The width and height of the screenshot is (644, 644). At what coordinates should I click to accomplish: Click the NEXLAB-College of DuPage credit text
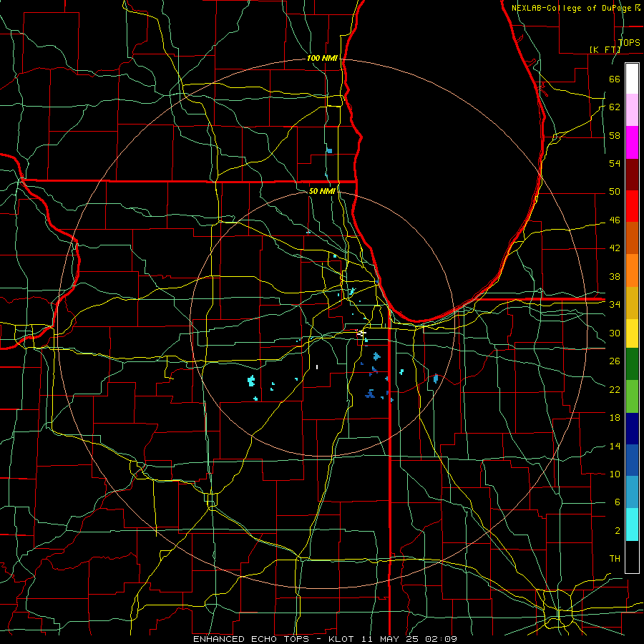(576, 8)
